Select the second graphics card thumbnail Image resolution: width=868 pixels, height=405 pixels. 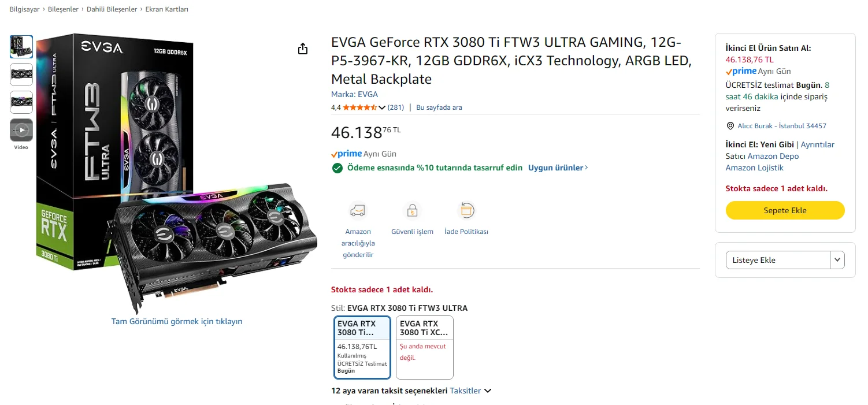pos(21,75)
